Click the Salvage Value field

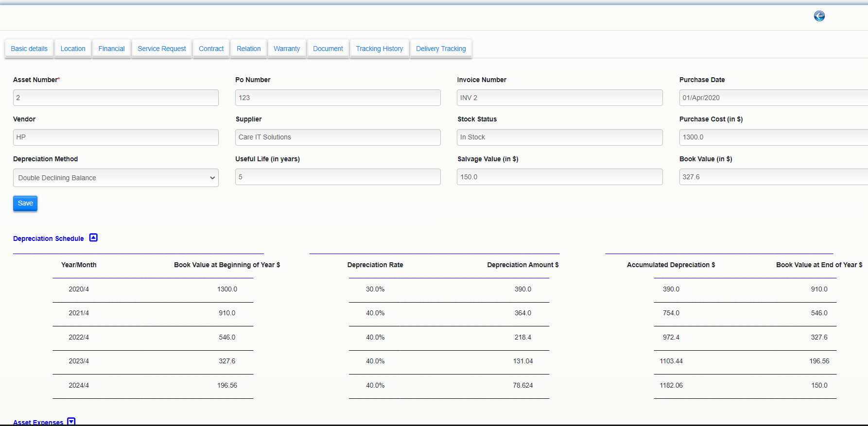coord(560,177)
